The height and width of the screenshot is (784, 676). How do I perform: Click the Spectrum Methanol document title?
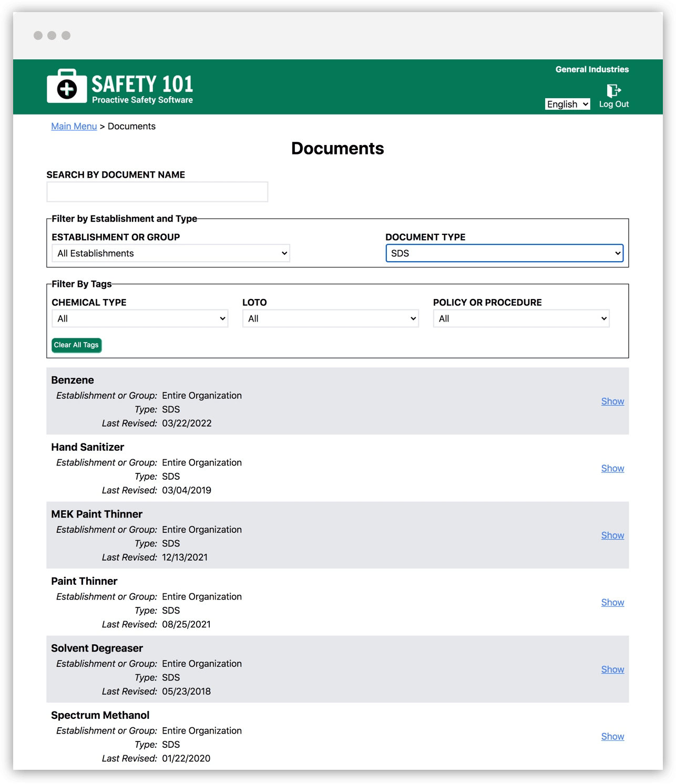pyautogui.click(x=100, y=715)
